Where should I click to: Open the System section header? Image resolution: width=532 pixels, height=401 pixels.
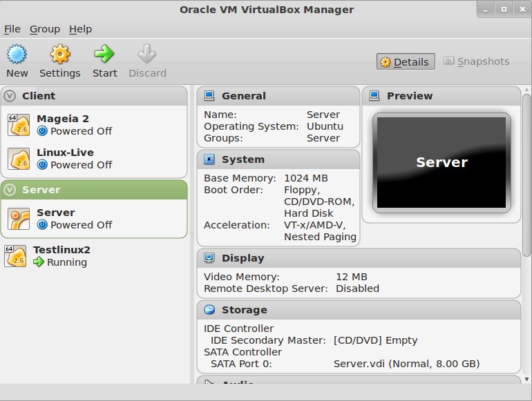pos(278,159)
